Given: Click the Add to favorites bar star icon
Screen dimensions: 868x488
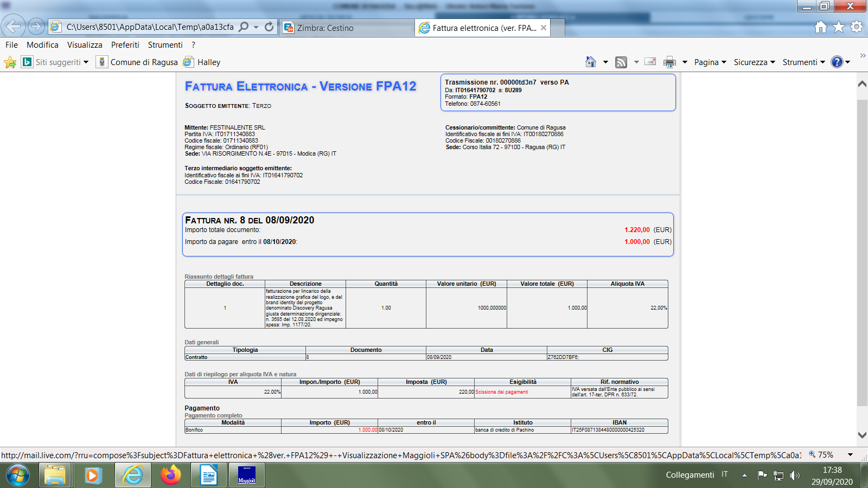Looking at the screenshot, I should click(x=10, y=62).
